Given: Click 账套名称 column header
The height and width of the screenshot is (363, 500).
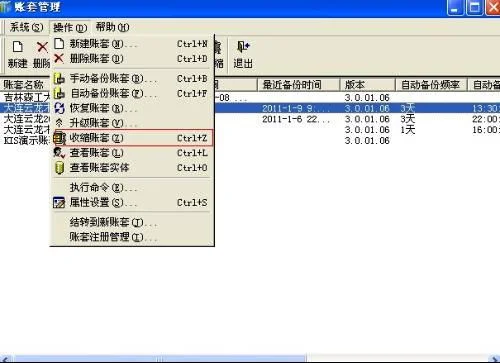Looking at the screenshot, I should [x=25, y=85].
